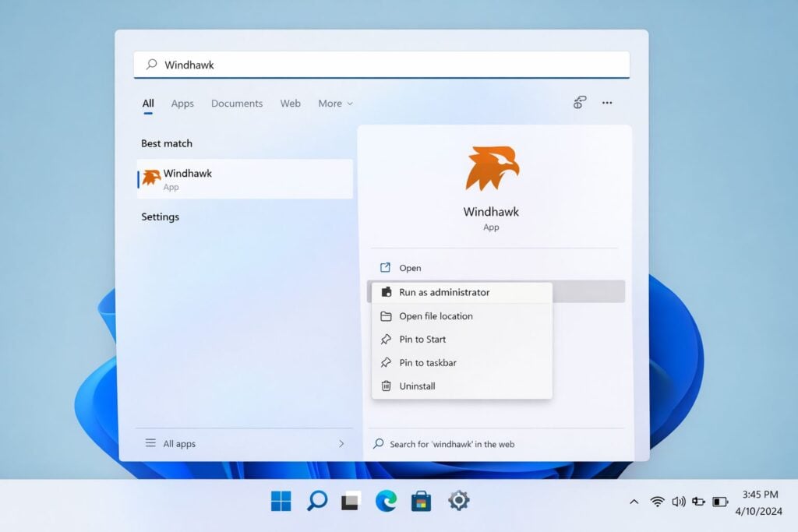Open Task View from the taskbar
798x532 pixels.
[x=351, y=501]
